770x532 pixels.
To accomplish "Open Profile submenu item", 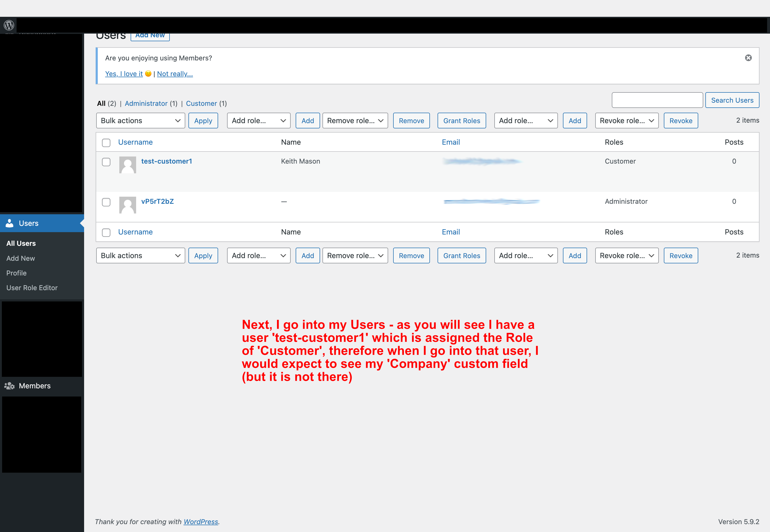I will pyautogui.click(x=16, y=273).
